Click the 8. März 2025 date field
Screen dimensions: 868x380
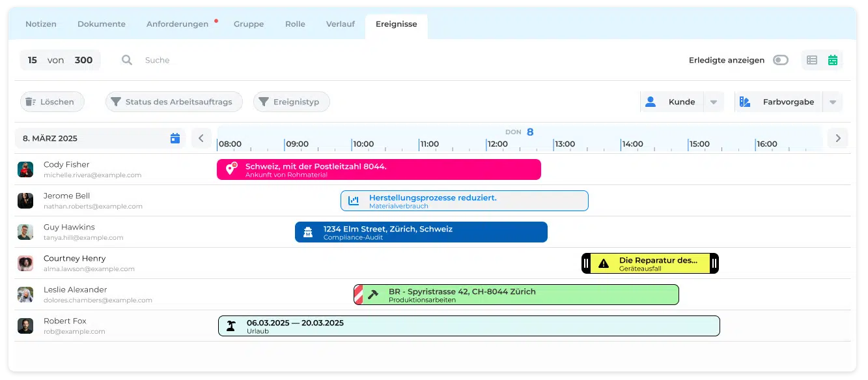coord(100,138)
